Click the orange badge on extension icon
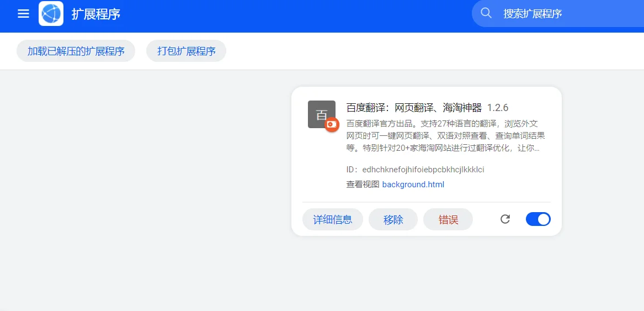The height and width of the screenshot is (311, 644). point(332,124)
